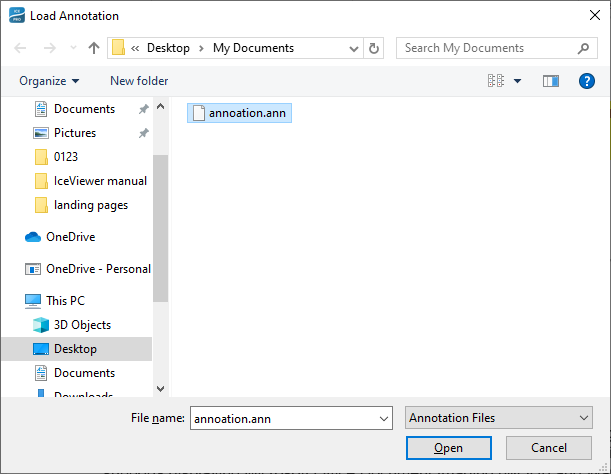Select the annoation.ann file
Viewport: 611px width, 474px height.
point(239,113)
